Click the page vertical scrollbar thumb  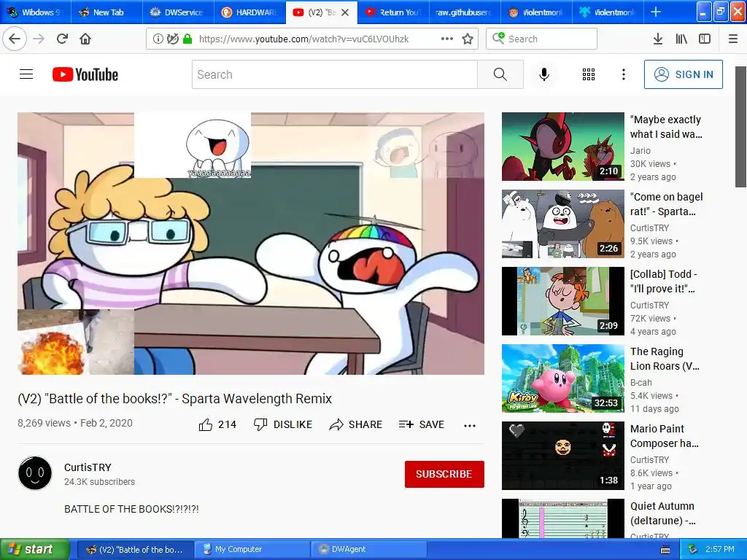[x=741, y=127]
